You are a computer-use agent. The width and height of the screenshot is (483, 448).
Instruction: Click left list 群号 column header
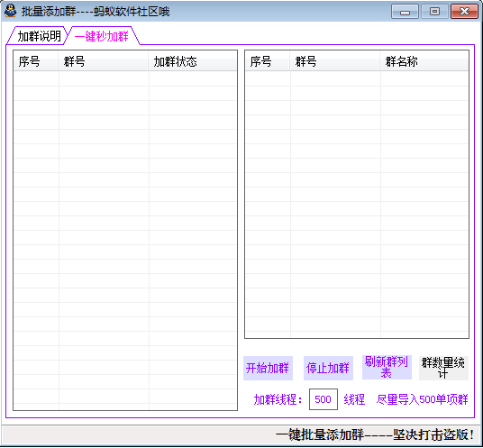coord(104,61)
